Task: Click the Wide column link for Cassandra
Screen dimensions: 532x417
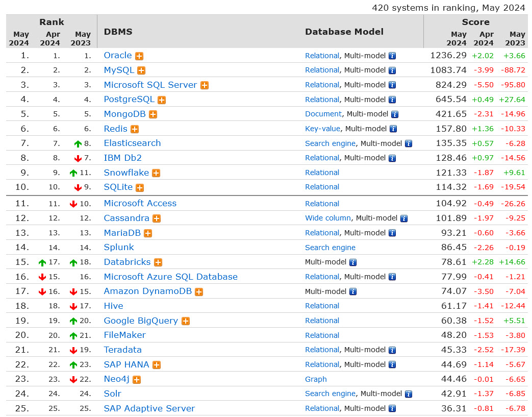Action: [x=328, y=218]
